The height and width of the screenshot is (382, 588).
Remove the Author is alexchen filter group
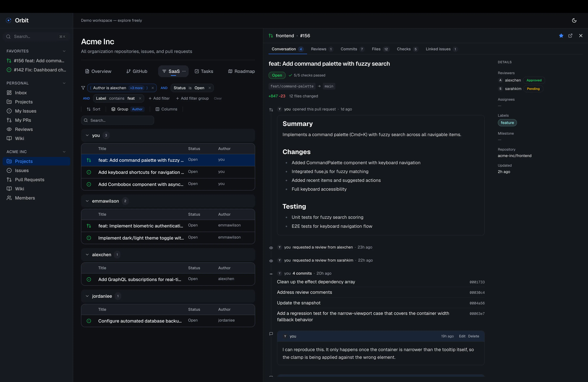[153, 88]
